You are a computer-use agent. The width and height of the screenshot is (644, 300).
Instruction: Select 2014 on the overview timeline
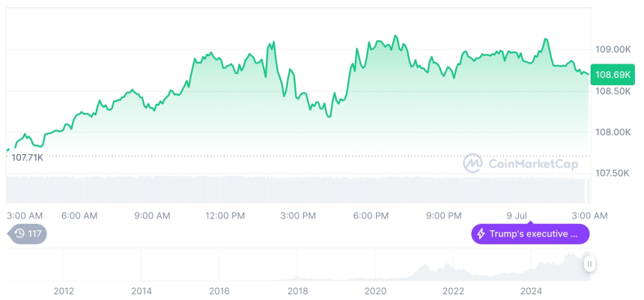tap(141, 290)
